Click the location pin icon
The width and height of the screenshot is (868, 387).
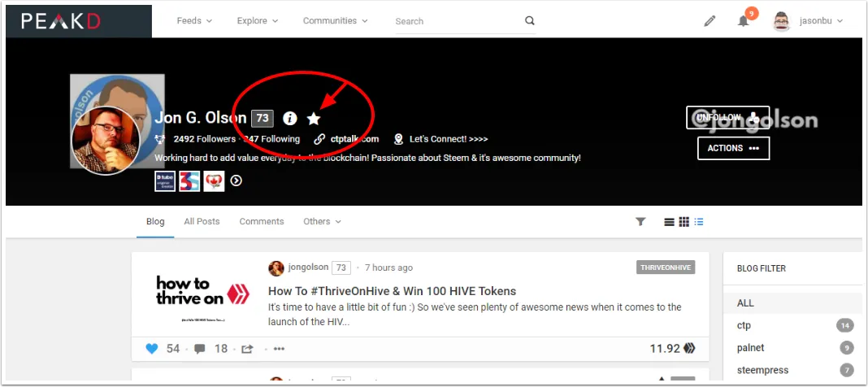[398, 139]
